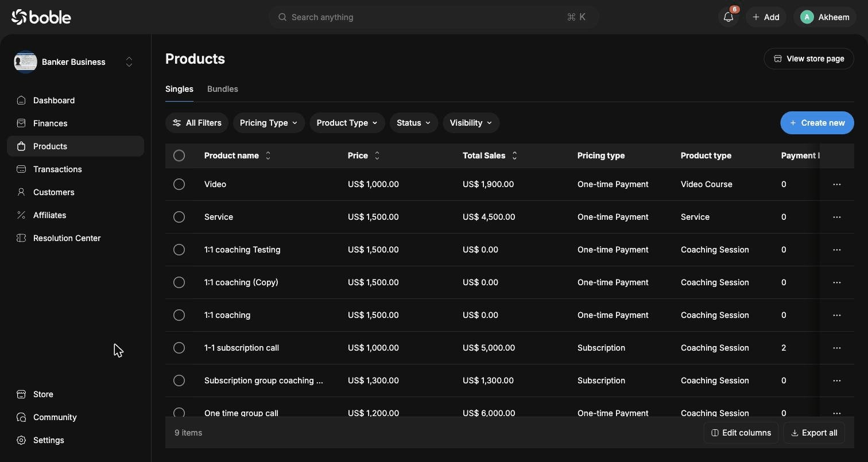Open the Status filter dropdown
This screenshot has height=462, width=868.
[414, 123]
